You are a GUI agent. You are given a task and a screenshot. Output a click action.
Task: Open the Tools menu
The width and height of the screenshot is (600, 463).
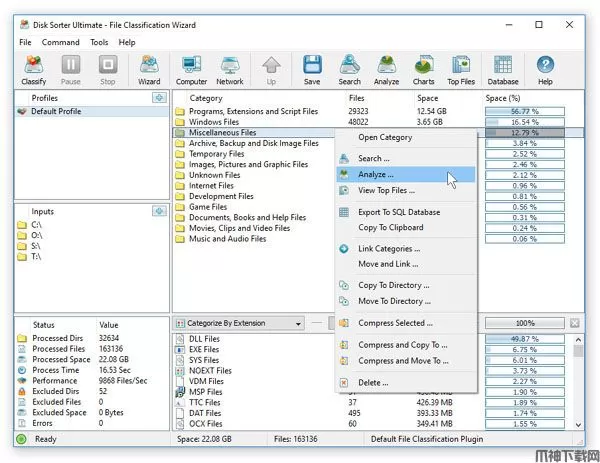click(x=99, y=43)
